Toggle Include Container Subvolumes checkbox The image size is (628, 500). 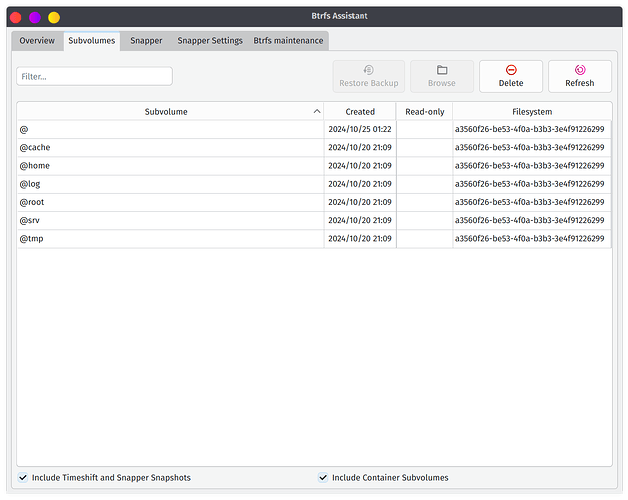click(x=383, y=478)
